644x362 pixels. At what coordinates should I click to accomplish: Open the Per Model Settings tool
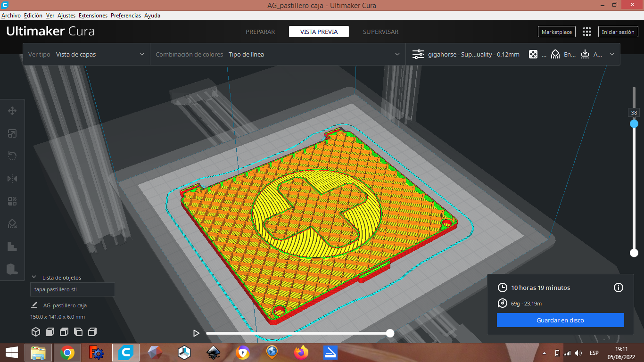pos(12,202)
